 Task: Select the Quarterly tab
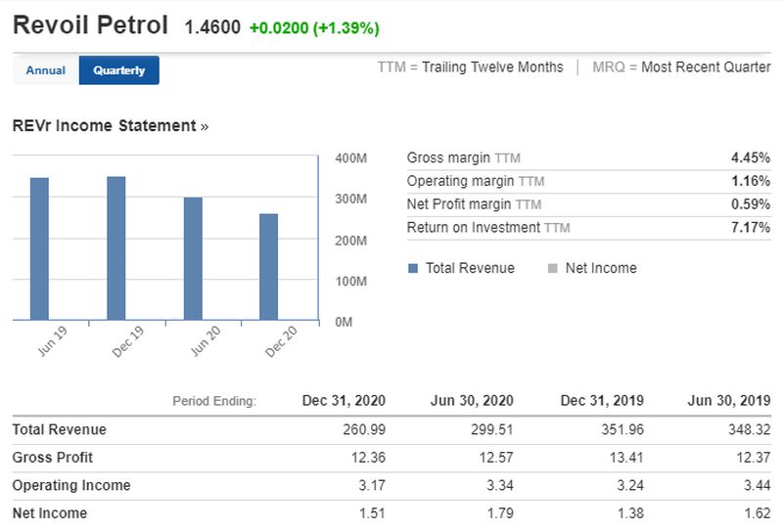tap(118, 70)
